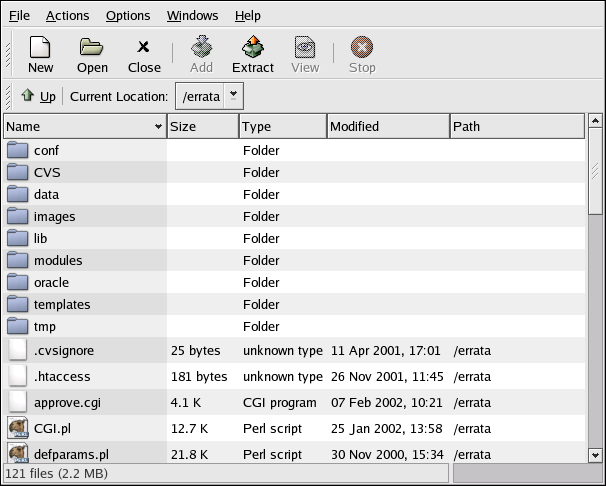
Task: Click the Type column header
Action: click(283, 126)
